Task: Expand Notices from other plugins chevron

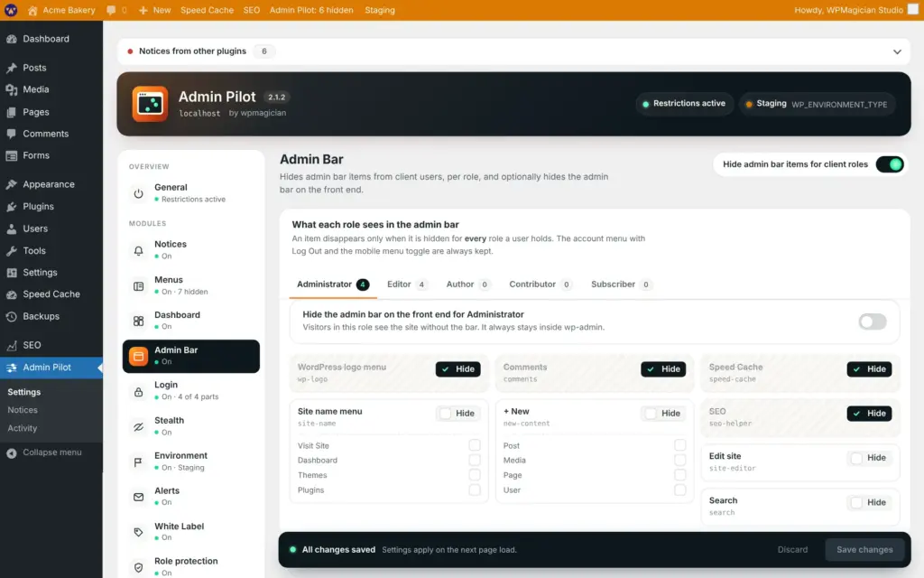Action: pos(897,51)
